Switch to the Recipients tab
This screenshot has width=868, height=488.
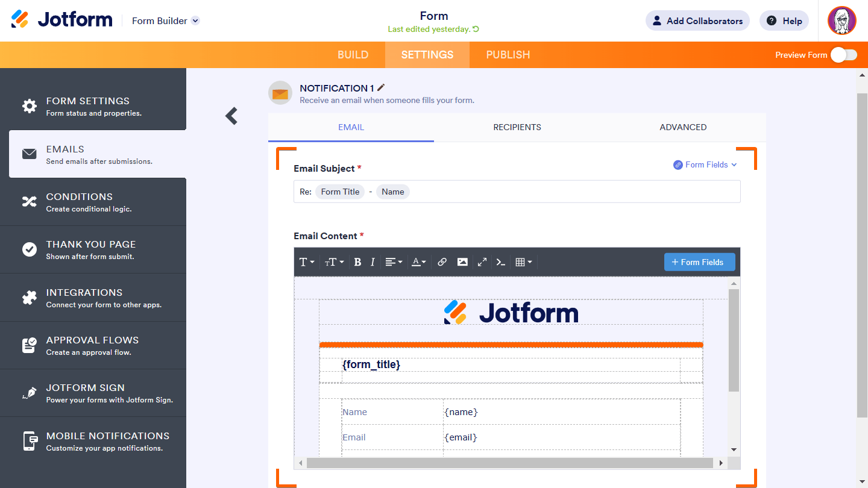(x=517, y=127)
